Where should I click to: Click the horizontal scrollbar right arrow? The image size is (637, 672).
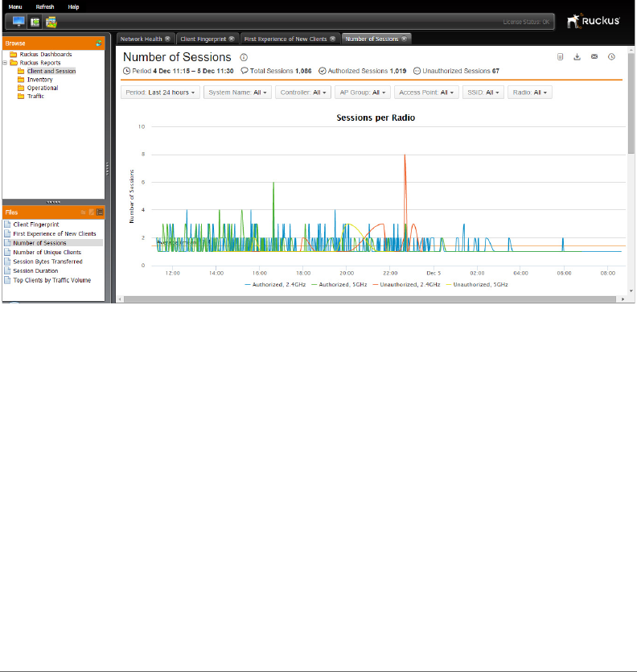click(623, 299)
